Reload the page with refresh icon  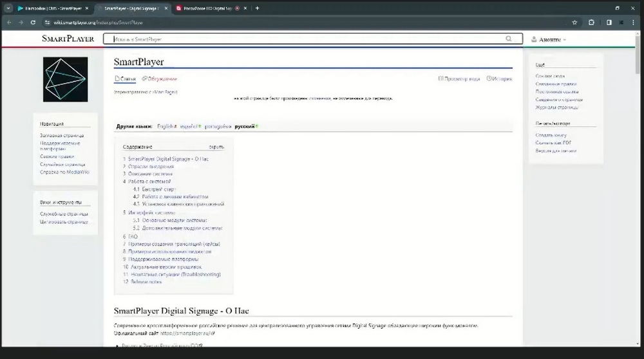click(x=33, y=23)
